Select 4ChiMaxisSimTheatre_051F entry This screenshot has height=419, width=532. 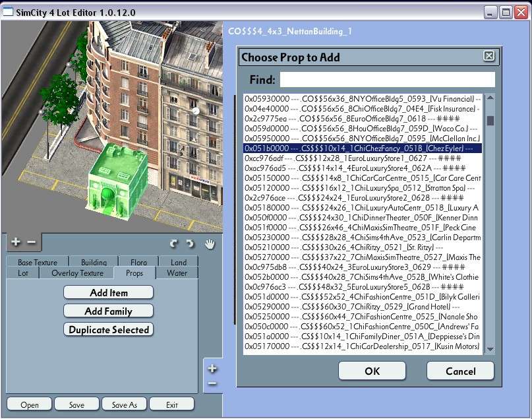(363, 227)
